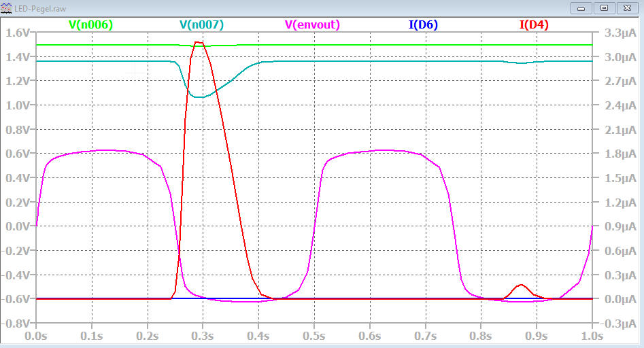Select the V(n007) trace label
The width and height of the screenshot is (644, 348).
point(202,24)
